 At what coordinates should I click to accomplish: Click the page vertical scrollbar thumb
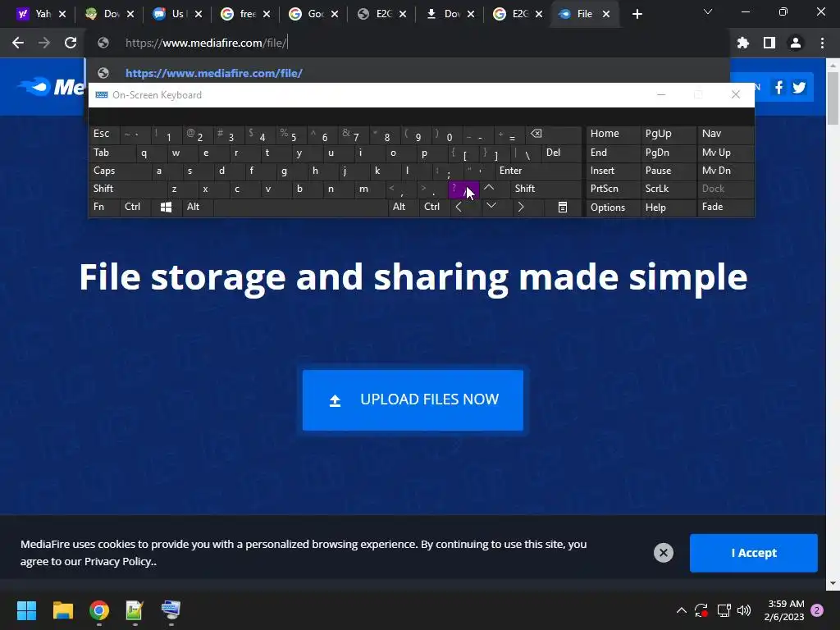coord(833,98)
